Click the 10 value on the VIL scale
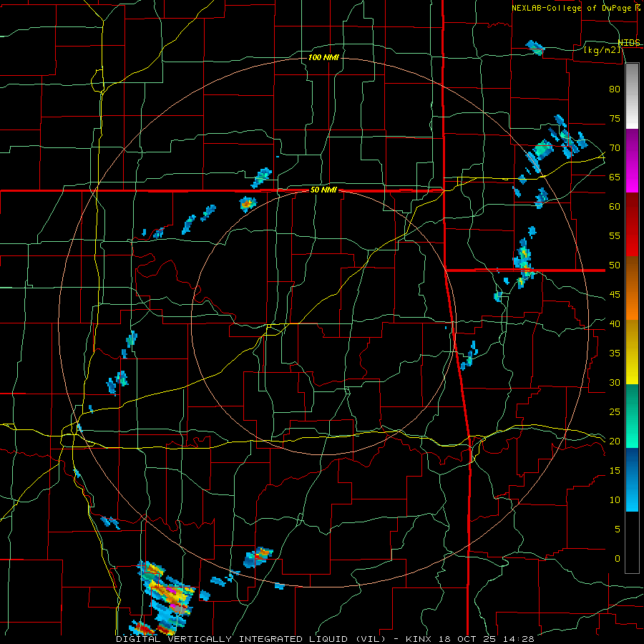The height and width of the screenshot is (644, 644). (615, 500)
